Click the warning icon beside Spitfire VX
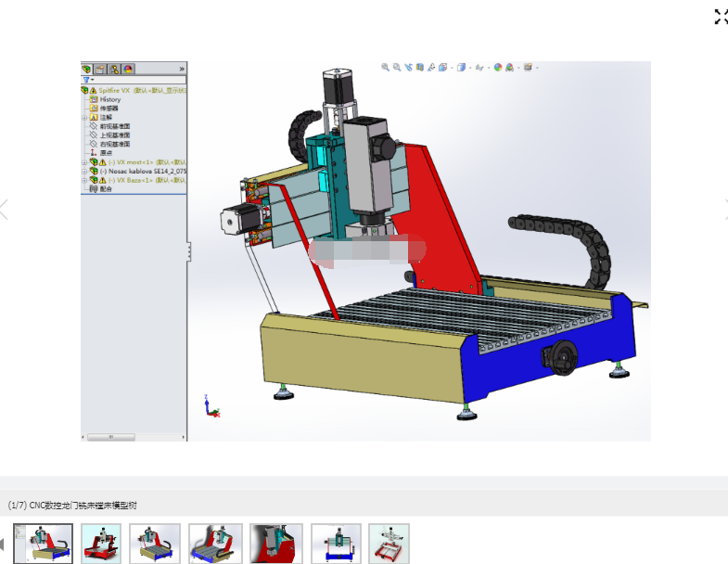Image resolution: width=728 pixels, height=564 pixels. pyautogui.click(x=94, y=91)
